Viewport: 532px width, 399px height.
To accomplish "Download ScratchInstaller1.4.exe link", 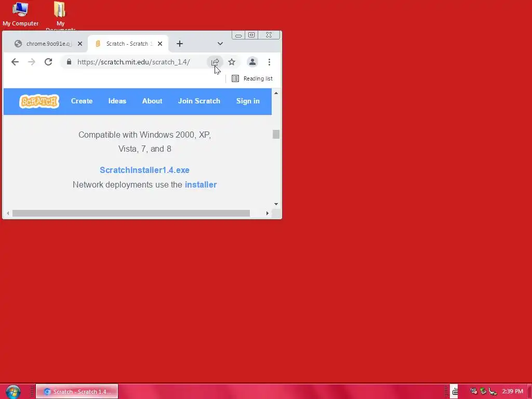I will pyautogui.click(x=144, y=170).
